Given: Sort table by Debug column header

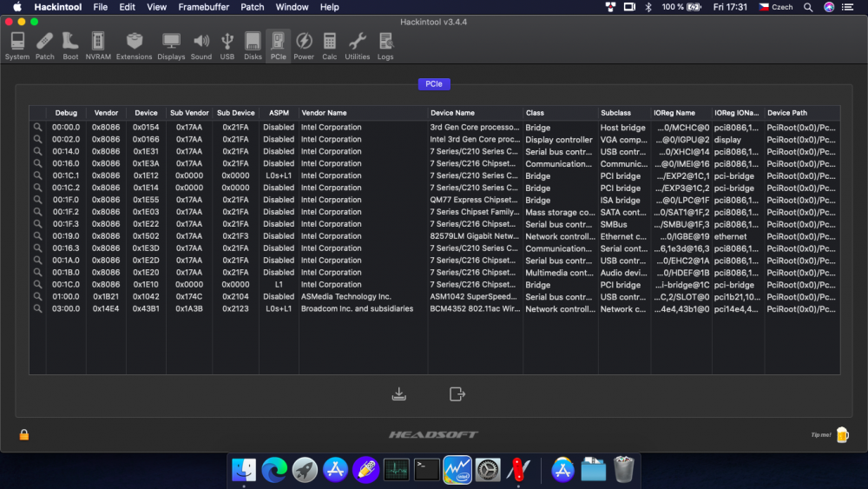Looking at the screenshot, I should coord(66,113).
